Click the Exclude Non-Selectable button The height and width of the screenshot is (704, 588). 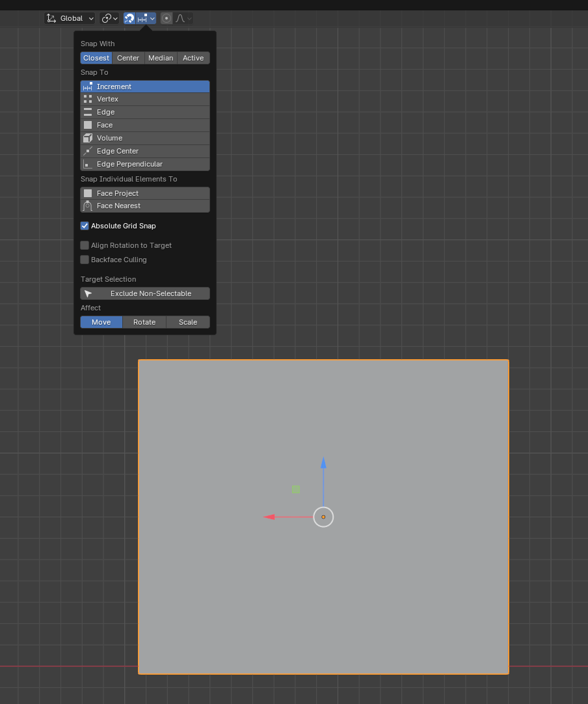coord(144,293)
